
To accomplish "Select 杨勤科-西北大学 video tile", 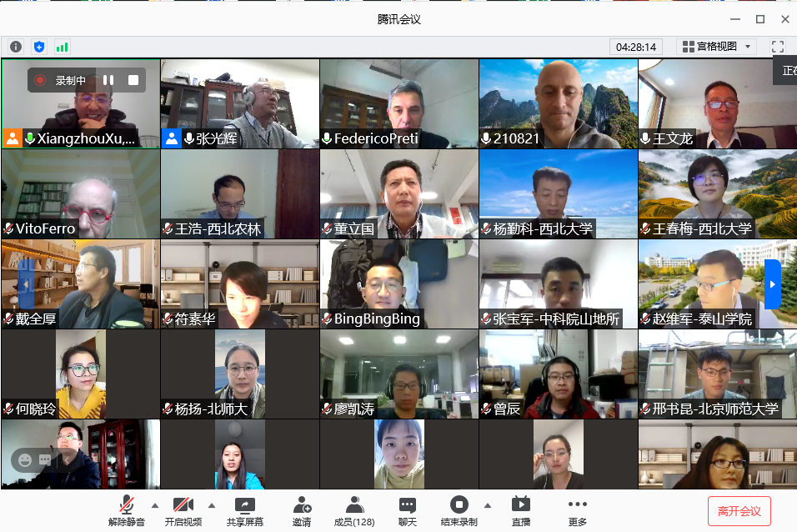I will pos(558,193).
